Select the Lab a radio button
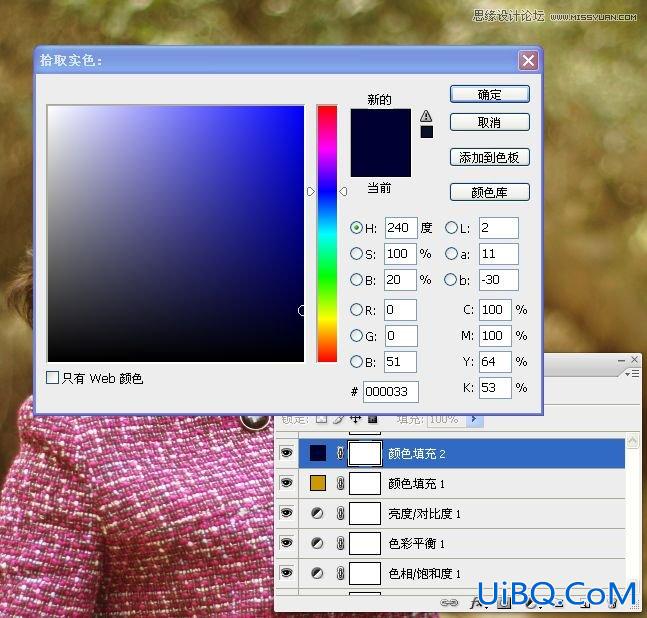This screenshot has height=618, width=647. (x=451, y=253)
